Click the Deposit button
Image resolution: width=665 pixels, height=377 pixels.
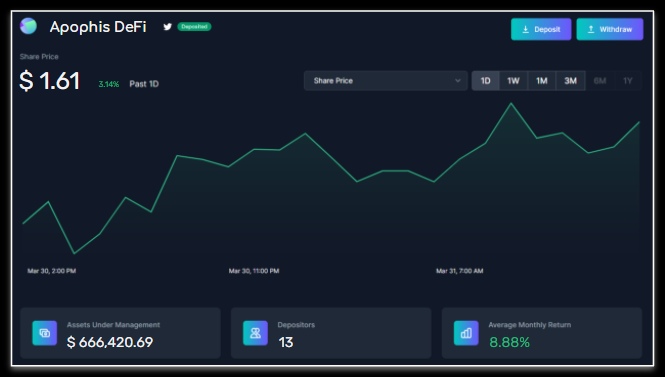[541, 29]
